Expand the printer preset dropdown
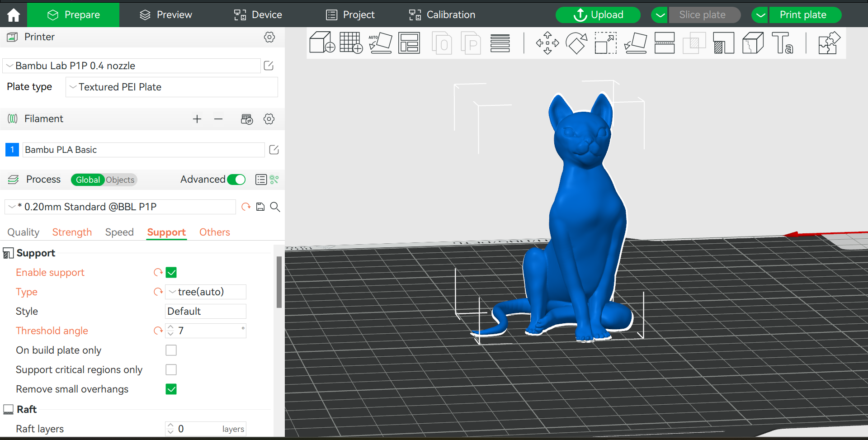868x440 pixels. (131, 66)
